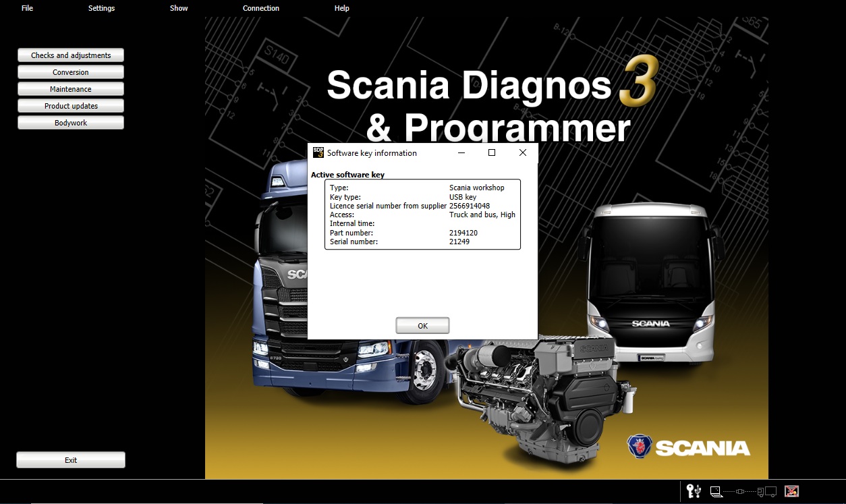The image size is (846, 504).
Task: Click the VCI connector icon in status bar
Action: pos(740,492)
